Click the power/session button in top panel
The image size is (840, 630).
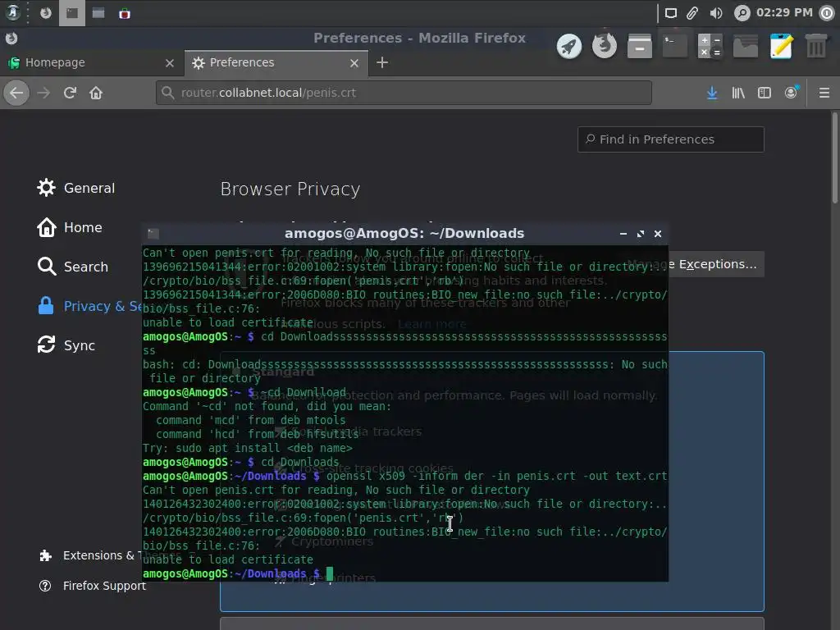pos(827,13)
